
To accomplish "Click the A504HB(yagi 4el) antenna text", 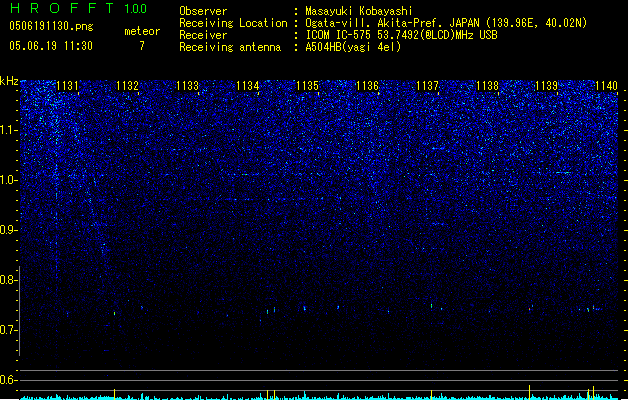I will click(353, 47).
